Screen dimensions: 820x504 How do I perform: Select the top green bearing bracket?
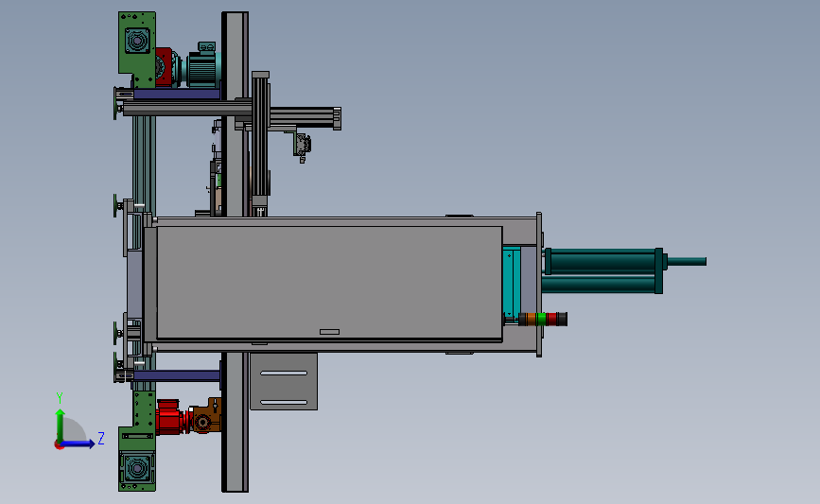(x=136, y=50)
